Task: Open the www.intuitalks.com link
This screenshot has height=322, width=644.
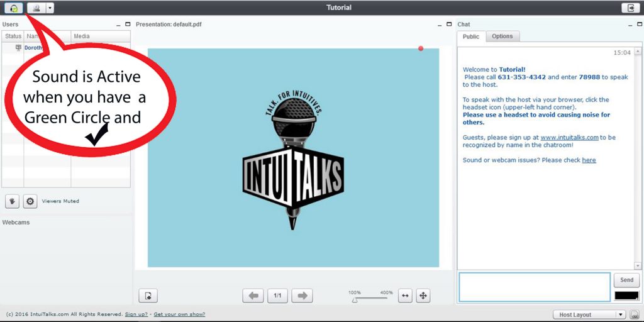Action: pyautogui.click(x=569, y=138)
